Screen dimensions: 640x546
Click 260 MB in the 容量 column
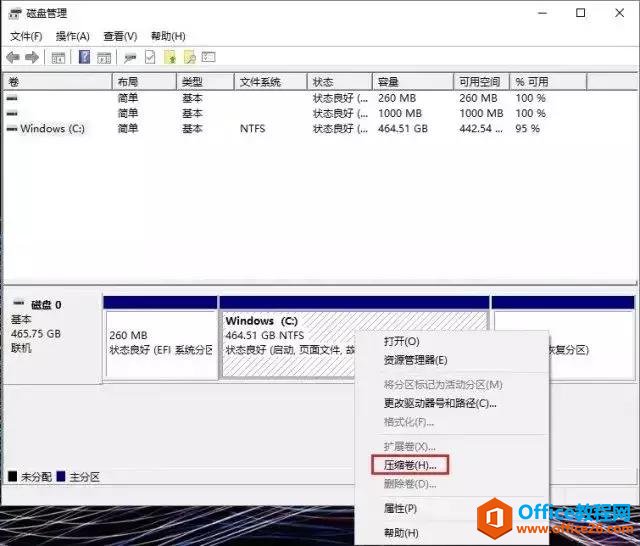click(x=397, y=98)
